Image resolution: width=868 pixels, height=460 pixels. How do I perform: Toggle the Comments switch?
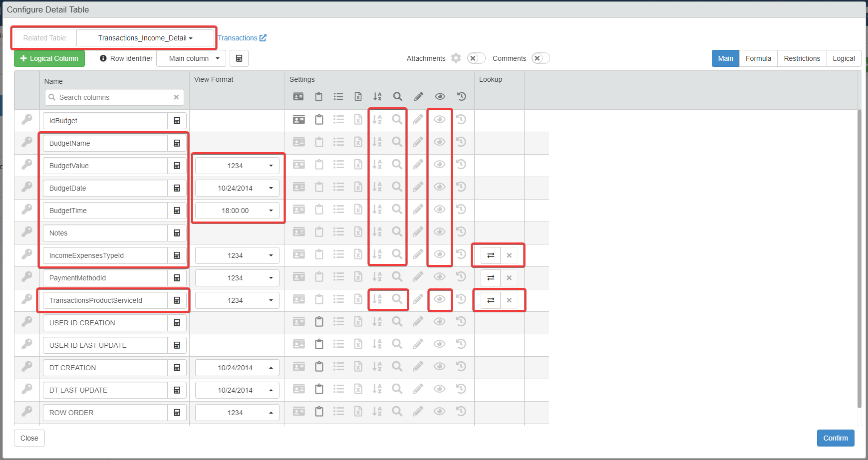coord(541,58)
